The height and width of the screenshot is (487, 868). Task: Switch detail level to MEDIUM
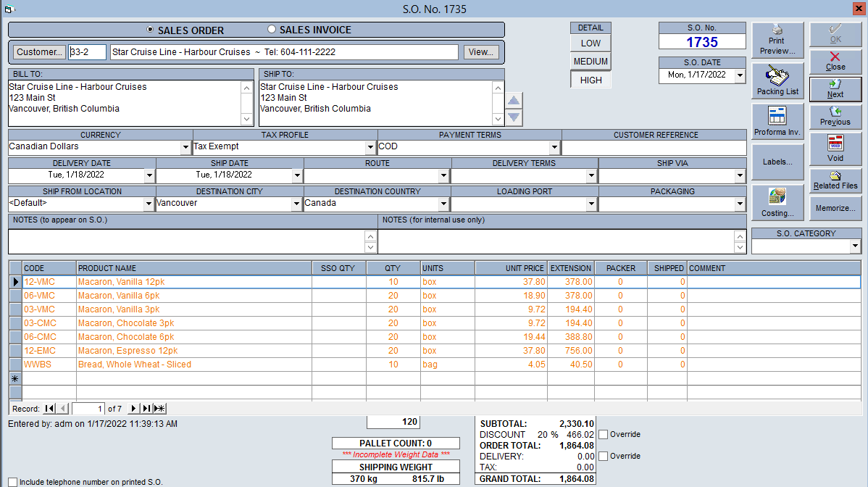click(x=591, y=62)
